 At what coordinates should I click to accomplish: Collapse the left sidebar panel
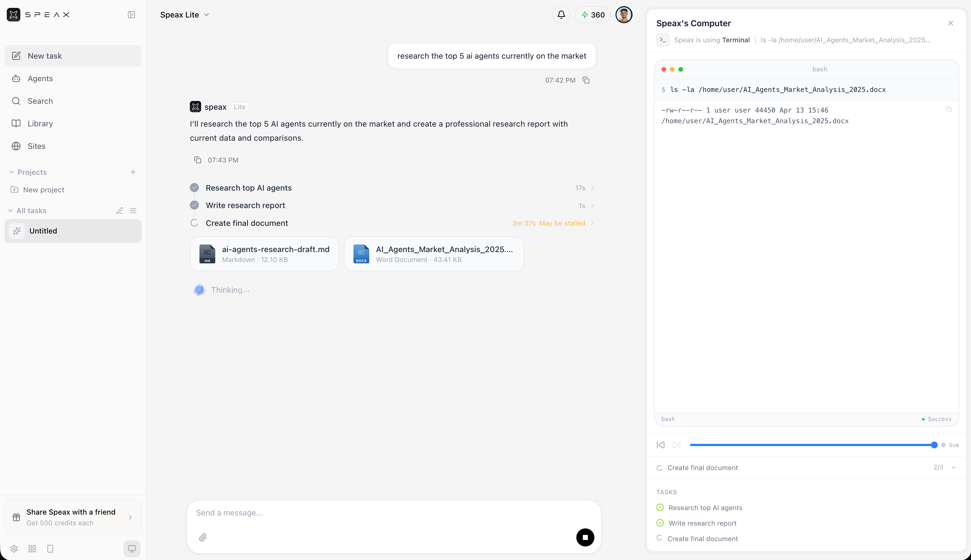(131, 15)
